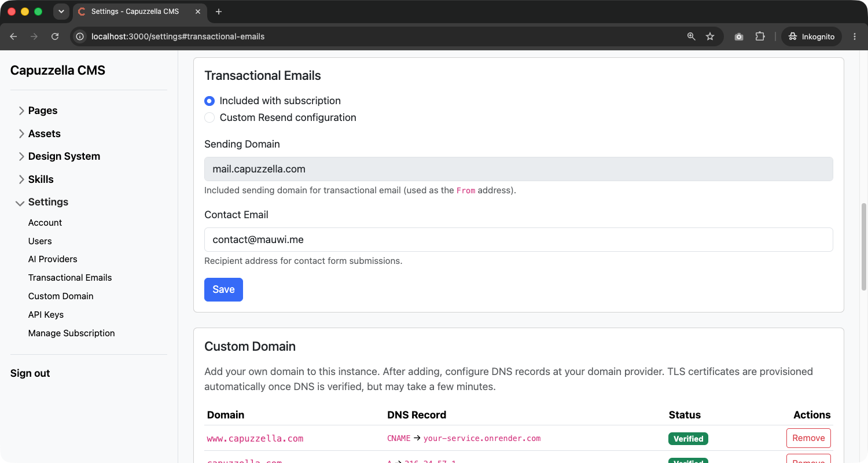Image resolution: width=868 pixels, height=463 pixels.
Task: Click the address bar URL
Action: click(178, 36)
